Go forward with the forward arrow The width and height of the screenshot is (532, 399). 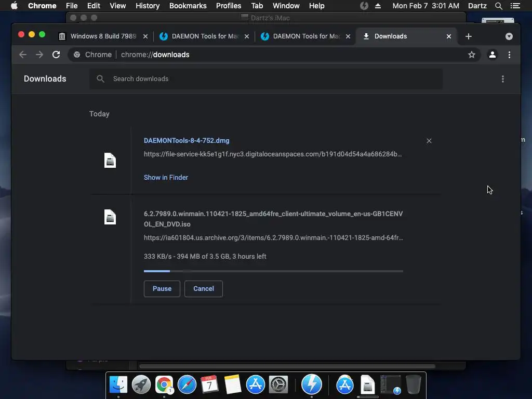tap(39, 55)
